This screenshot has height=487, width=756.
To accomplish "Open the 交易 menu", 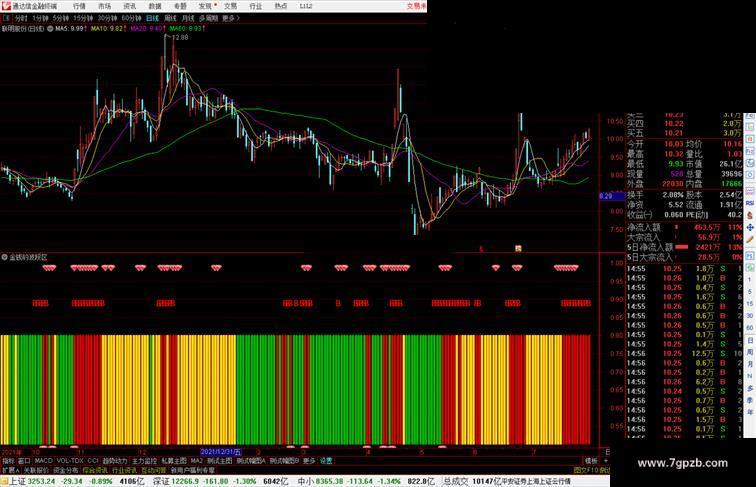I will (230, 6).
